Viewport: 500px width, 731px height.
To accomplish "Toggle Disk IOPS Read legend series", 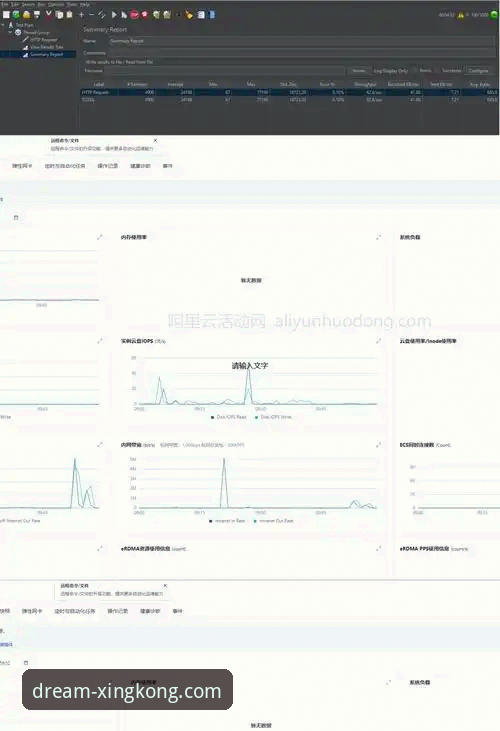I will coord(228,417).
